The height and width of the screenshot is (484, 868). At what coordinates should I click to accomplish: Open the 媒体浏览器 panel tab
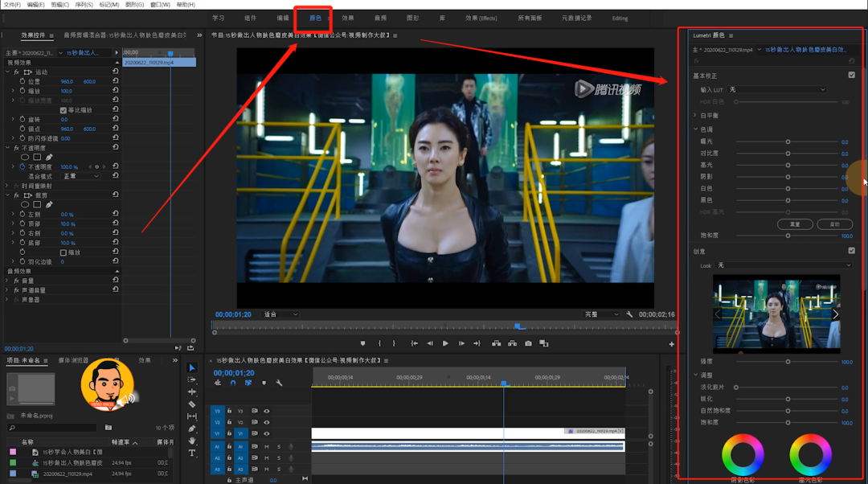click(x=74, y=360)
